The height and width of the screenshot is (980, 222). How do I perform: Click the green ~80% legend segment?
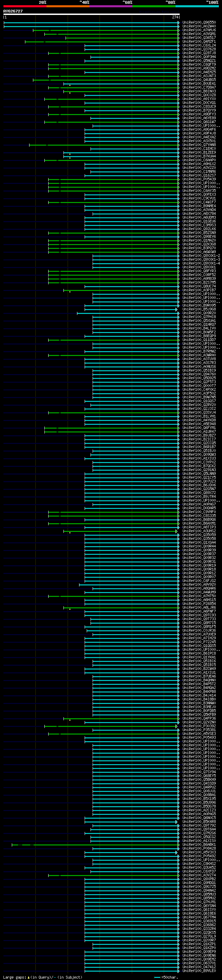[x=154, y=6]
